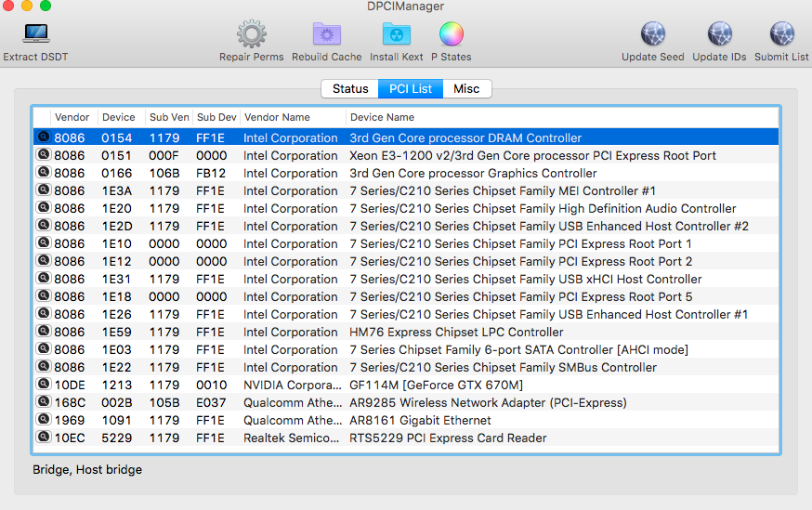Select the 3rd Gen Core Graphics Controller row
Viewport: 812px width, 510px height.
(x=473, y=173)
